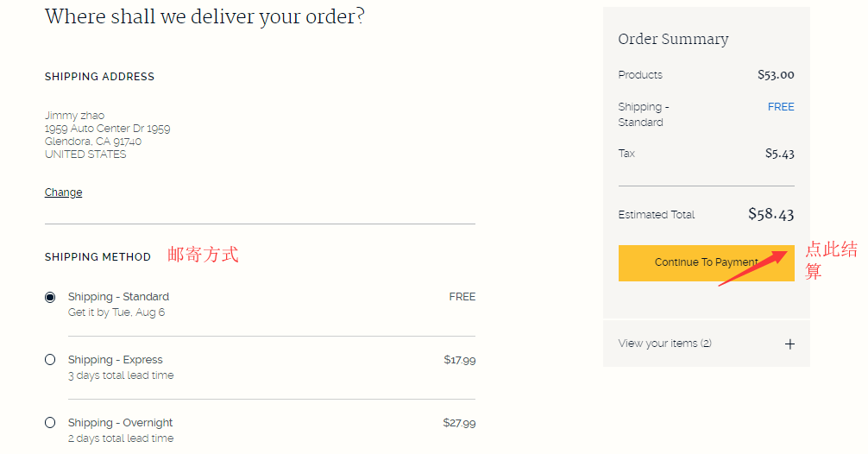
Task: Click the 3 days total lead time text
Action: pos(121,375)
